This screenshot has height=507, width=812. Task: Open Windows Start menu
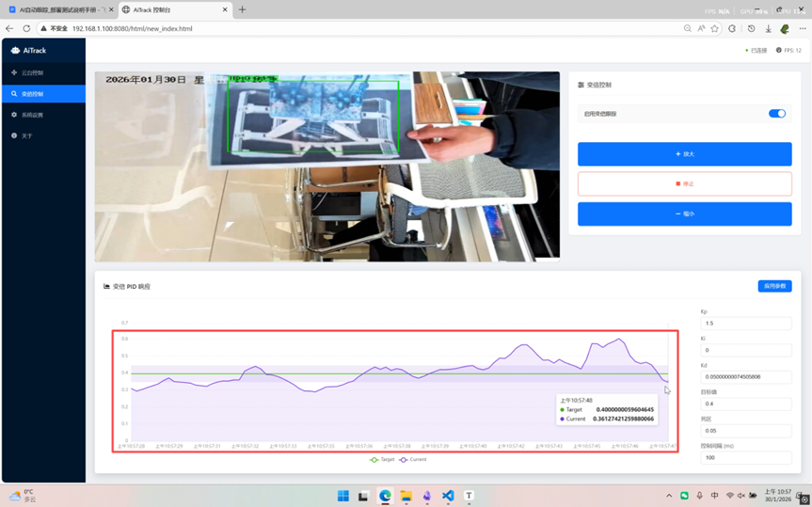click(x=343, y=496)
